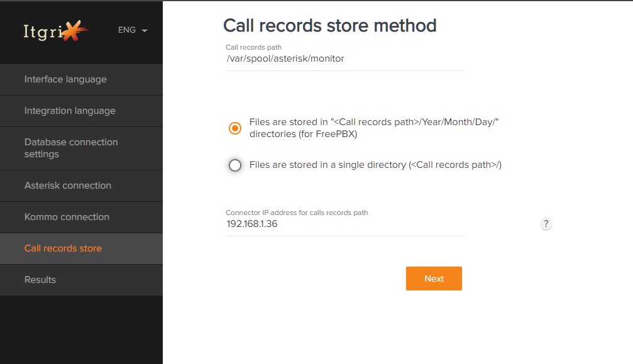
Task: Click the 'directories (for FreePBX)' label text
Action: tap(303, 134)
